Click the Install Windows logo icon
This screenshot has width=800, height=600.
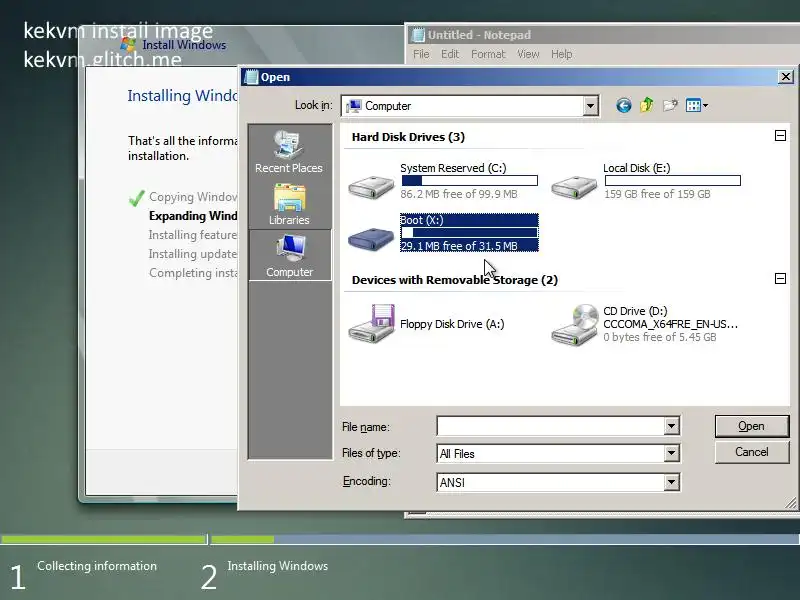(x=128, y=44)
